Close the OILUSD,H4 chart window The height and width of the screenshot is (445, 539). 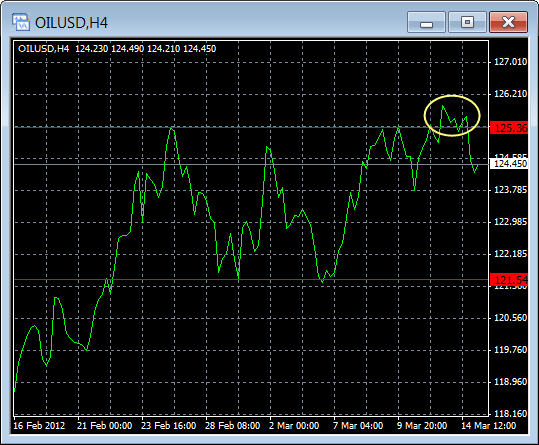508,22
